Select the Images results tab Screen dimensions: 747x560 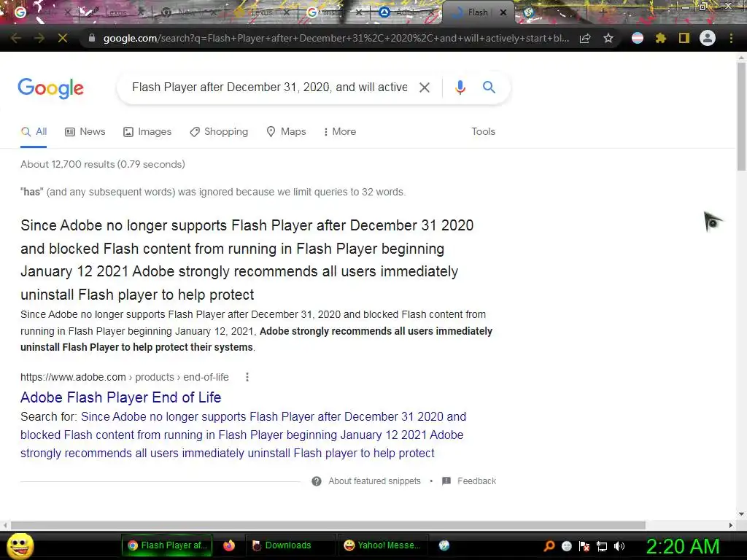[x=147, y=132]
